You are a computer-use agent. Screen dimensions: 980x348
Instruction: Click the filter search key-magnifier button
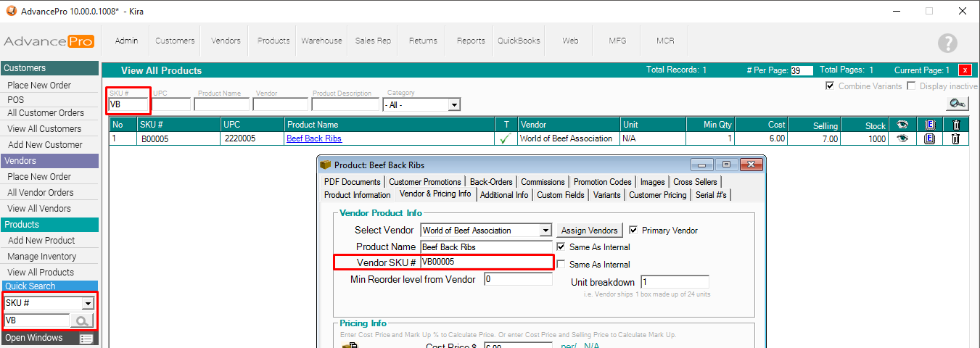tap(957, 104)
